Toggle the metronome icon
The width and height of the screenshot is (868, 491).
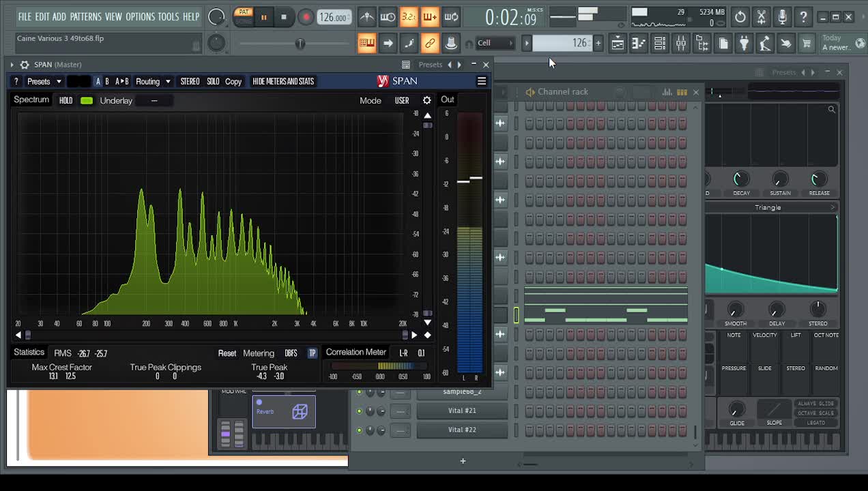[x=366, y=17]
